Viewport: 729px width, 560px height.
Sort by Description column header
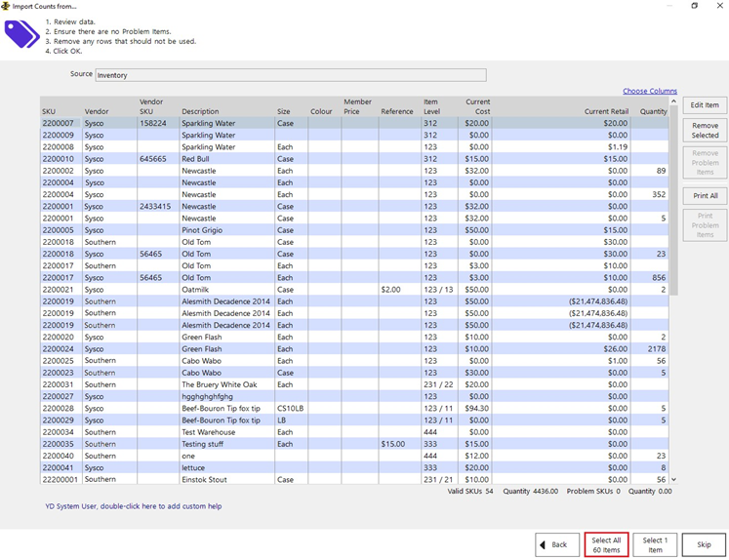pyautogui.click(x=200, y=112)
